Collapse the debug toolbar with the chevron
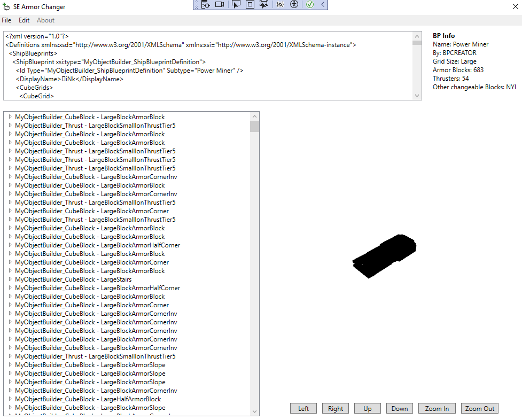Viewport: 522px width, 420px height. (x=323, y=4)
